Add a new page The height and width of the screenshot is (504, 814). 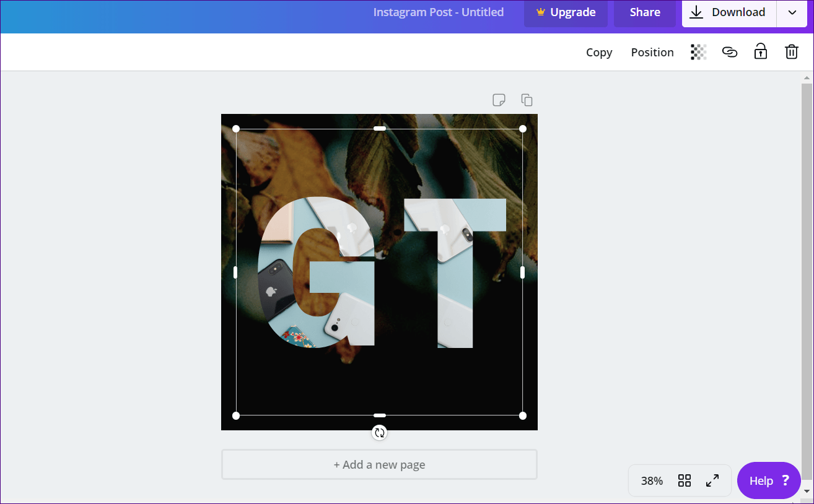pos(379,464)
